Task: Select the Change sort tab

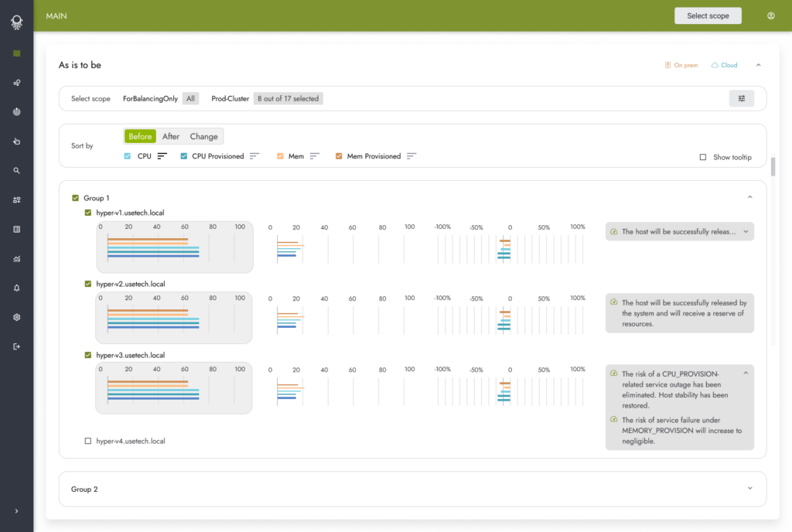Action: point(203,136)
